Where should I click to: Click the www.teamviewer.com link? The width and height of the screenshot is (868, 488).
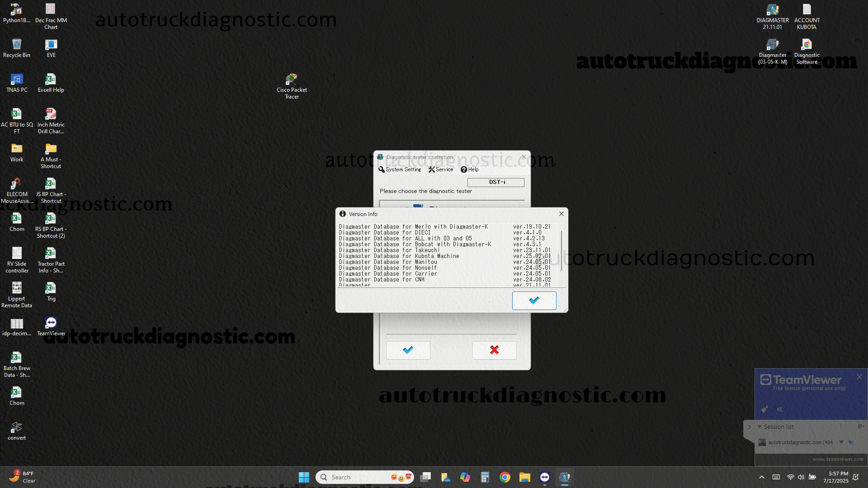[x=838, y=459]
